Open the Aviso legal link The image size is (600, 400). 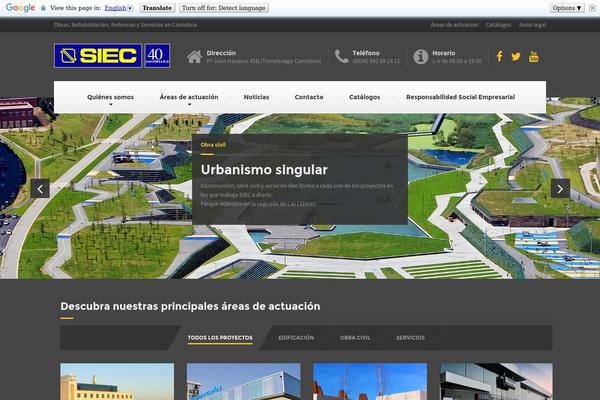point(532,25)
